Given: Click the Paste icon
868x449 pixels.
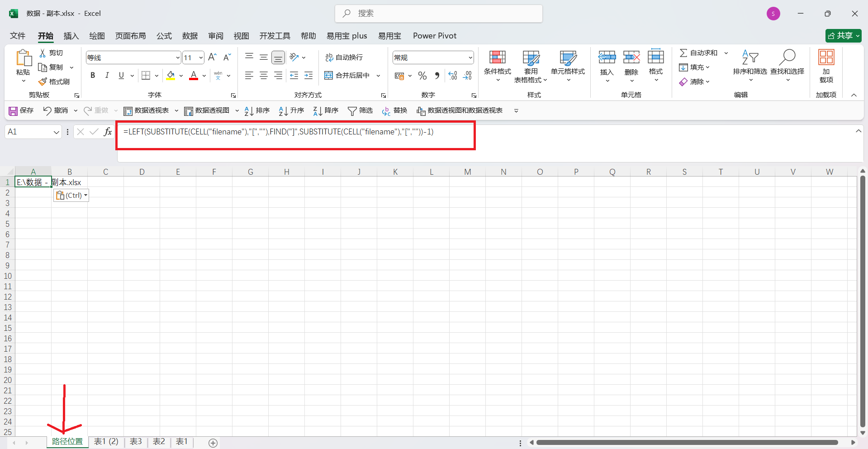Looking at the screenshot, I should 24,58.
